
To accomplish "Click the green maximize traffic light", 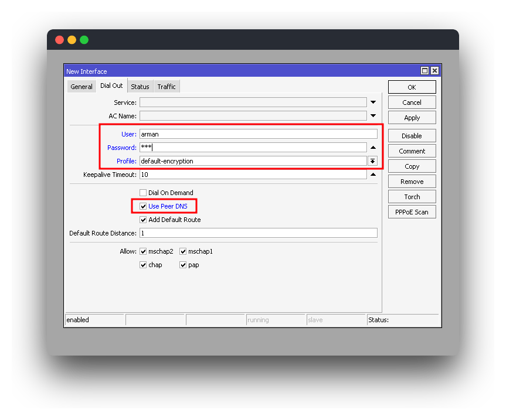I will (x=84, y=39).
